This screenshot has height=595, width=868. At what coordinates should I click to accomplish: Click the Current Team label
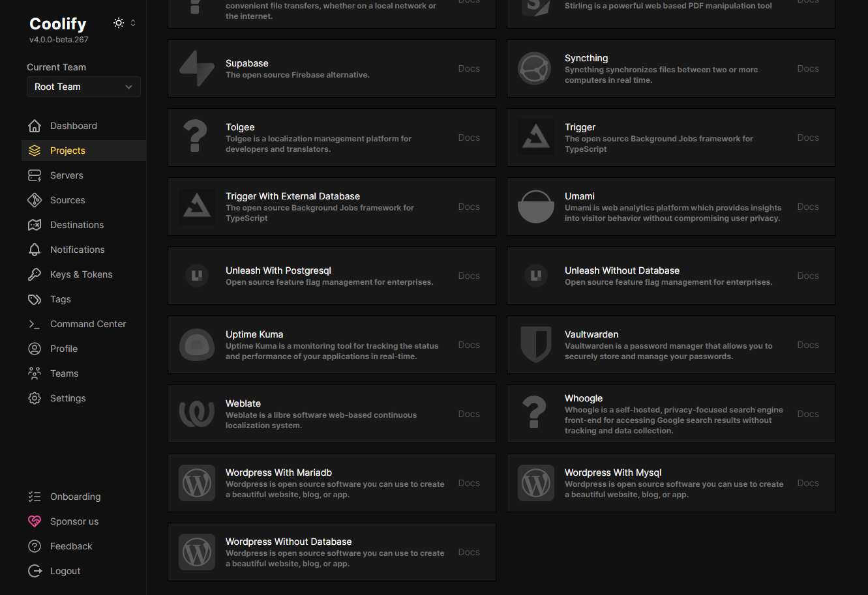56,67
